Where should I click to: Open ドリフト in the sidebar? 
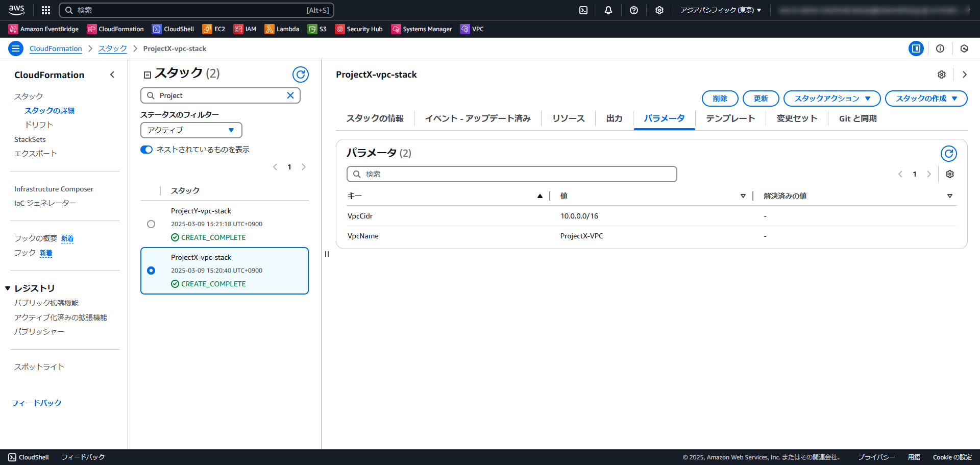pos(39,125)
